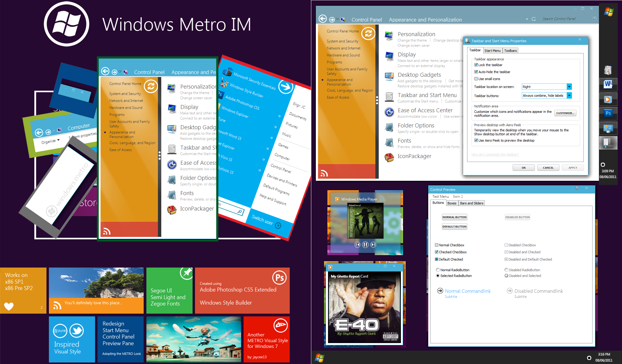Pause playback in Windows Media Player preview

point(365,244)
